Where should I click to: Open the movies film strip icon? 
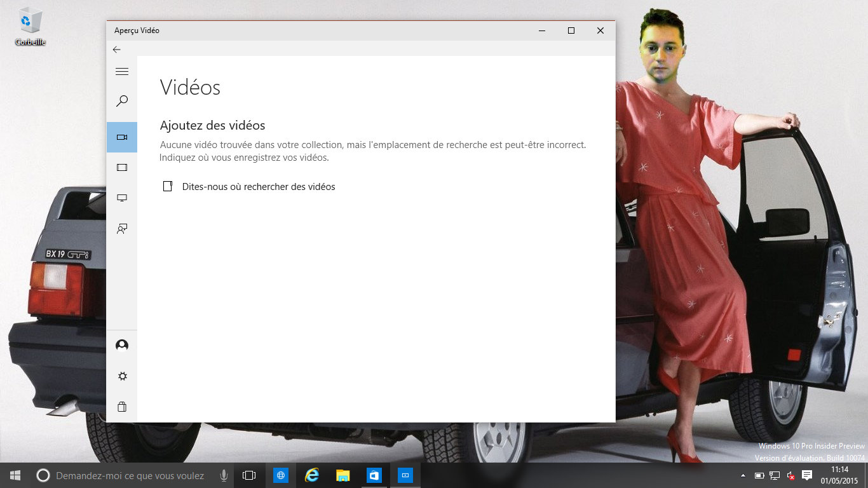tap(122, 168)
